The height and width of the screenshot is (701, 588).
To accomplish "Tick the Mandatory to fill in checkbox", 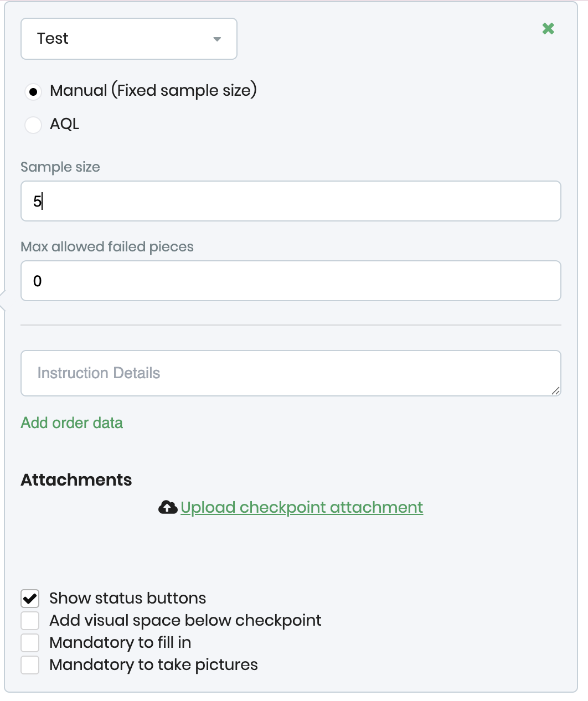I will (x=30, y=643).
